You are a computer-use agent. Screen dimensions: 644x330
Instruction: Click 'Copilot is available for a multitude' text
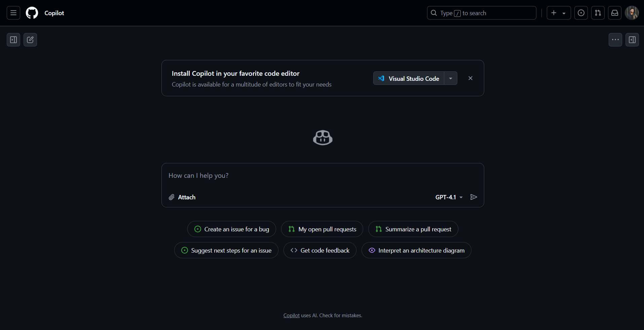point(252,85)
